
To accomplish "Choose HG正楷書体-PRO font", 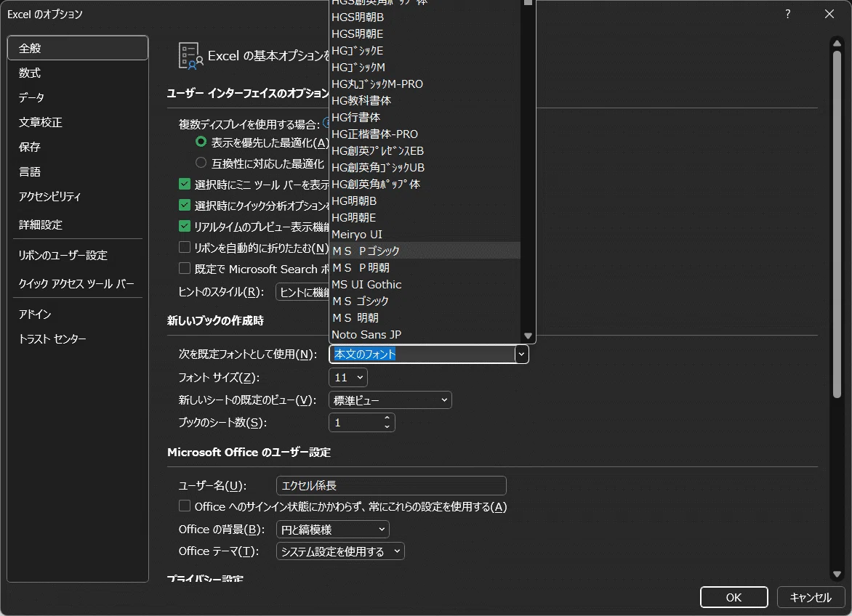I will click(x=425, y=134).
